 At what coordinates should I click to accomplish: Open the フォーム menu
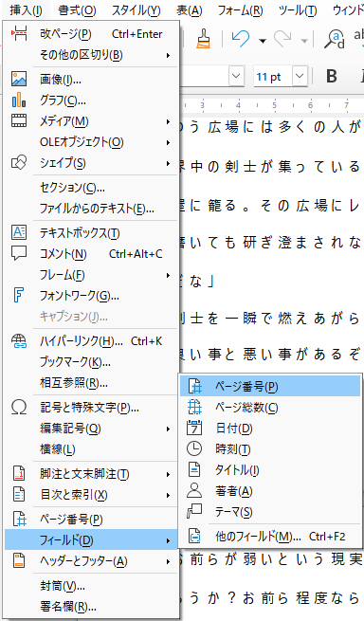pyautogui.click(x=240, y=10)
